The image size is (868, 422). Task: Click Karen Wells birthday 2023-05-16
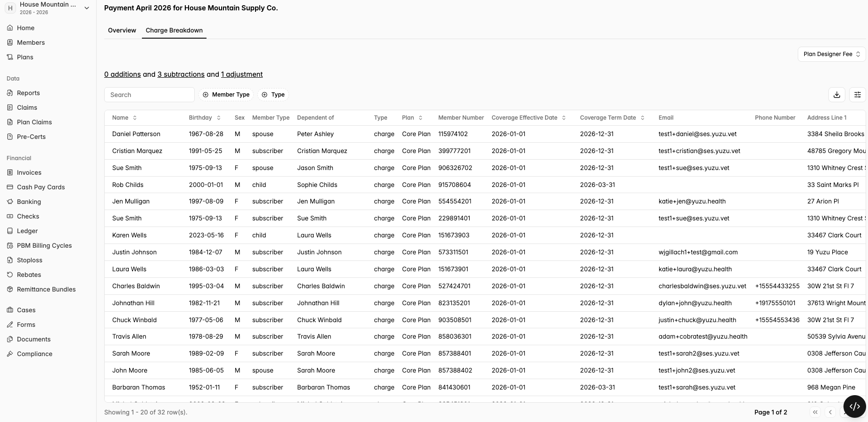click(x=207, y=235)
